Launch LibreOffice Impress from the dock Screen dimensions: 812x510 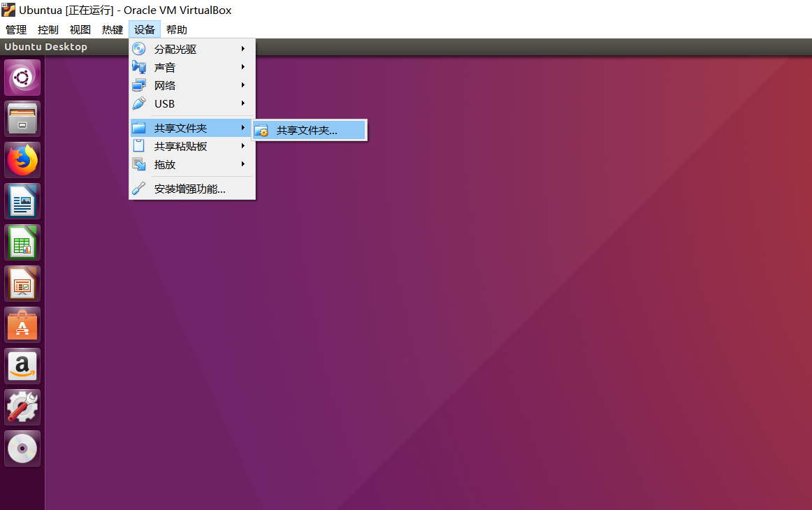[22, 284]
